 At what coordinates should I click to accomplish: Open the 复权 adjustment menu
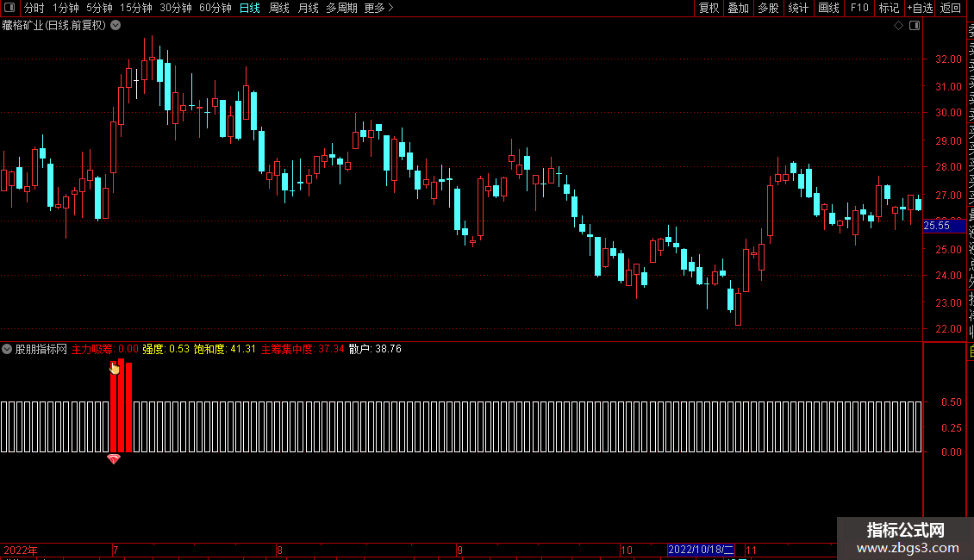709,8
